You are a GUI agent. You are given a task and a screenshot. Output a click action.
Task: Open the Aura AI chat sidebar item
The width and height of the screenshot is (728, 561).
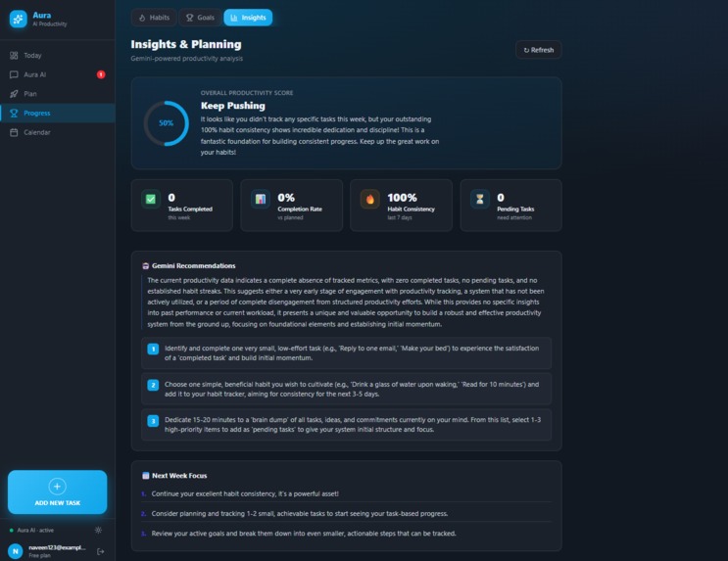pyautogui.click(x=58, y=74)
